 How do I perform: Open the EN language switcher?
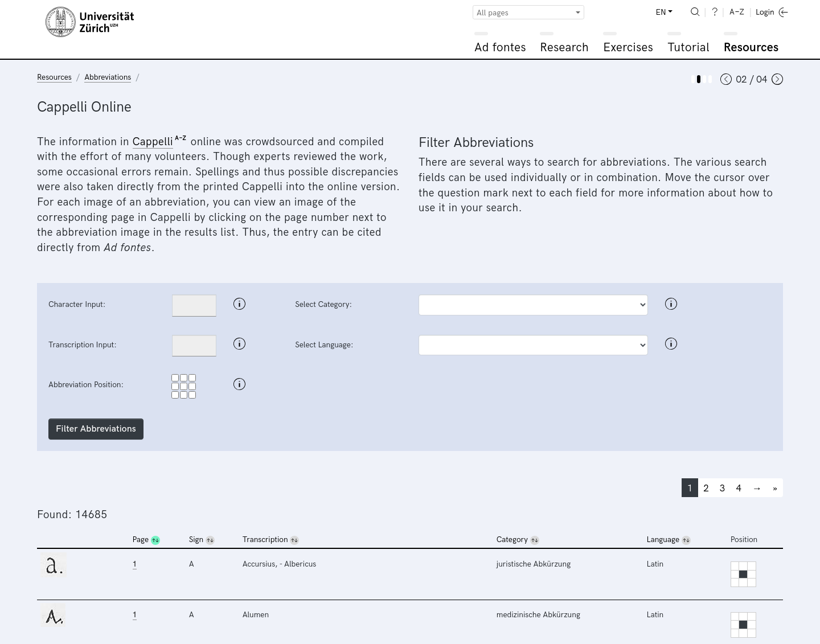(x=664, y=12)
